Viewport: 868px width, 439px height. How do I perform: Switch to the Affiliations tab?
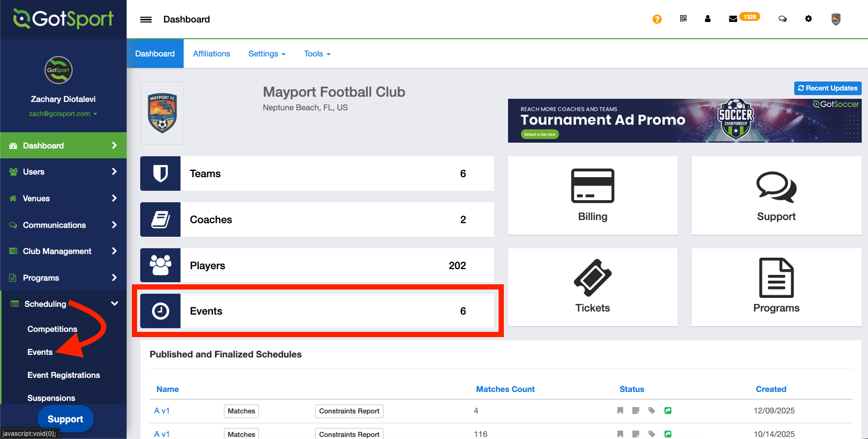coord(211,54)
